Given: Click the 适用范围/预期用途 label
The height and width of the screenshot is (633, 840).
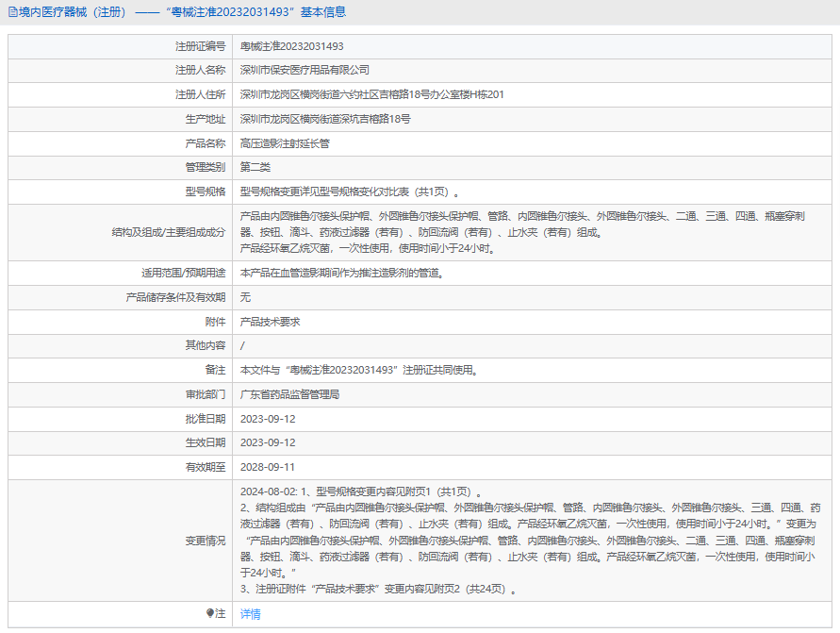Looking at the screenshot, I should tap(184, 273).
